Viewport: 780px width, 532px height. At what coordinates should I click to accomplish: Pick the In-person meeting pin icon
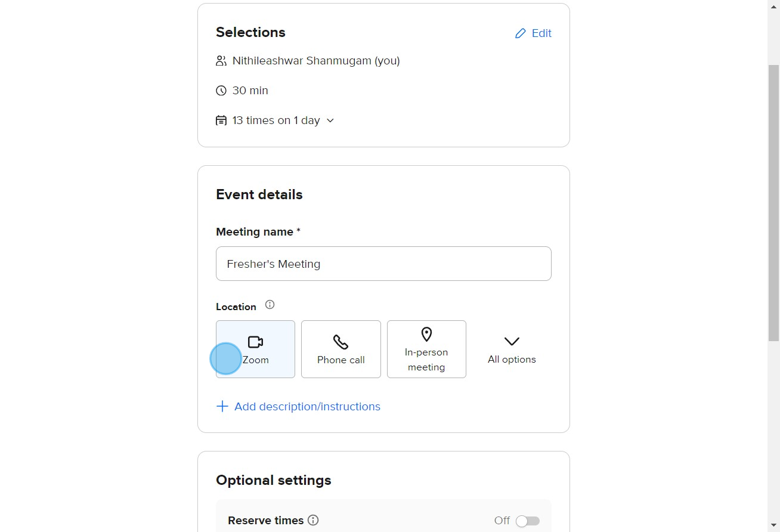[x=426, y=334]
